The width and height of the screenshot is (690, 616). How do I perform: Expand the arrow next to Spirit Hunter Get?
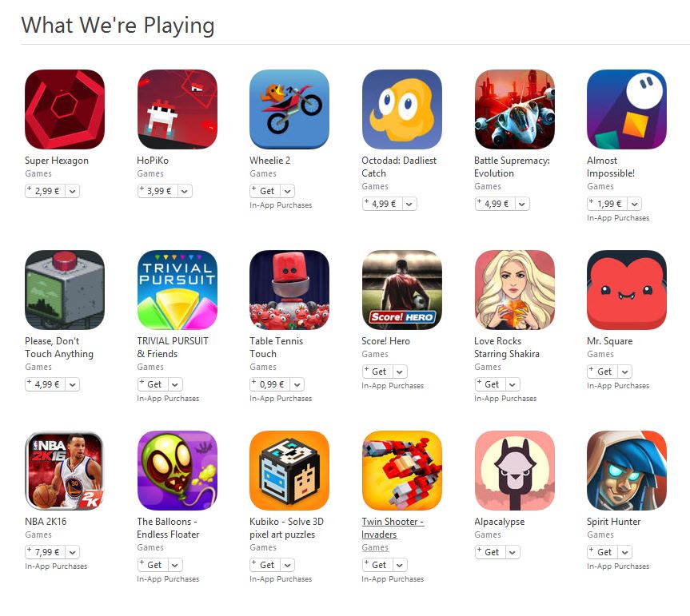pos(625,552)
